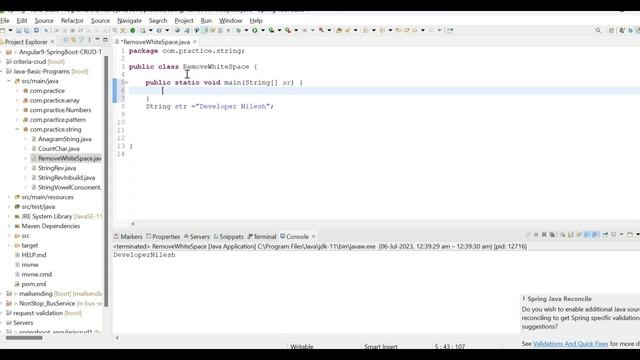Switch to the Snippets tab

[x=229, y=237]
